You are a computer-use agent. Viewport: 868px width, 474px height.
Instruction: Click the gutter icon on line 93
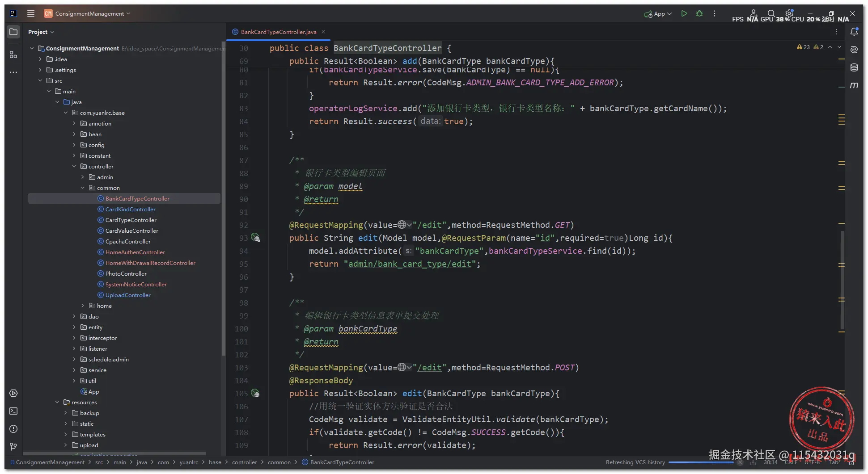255,238
